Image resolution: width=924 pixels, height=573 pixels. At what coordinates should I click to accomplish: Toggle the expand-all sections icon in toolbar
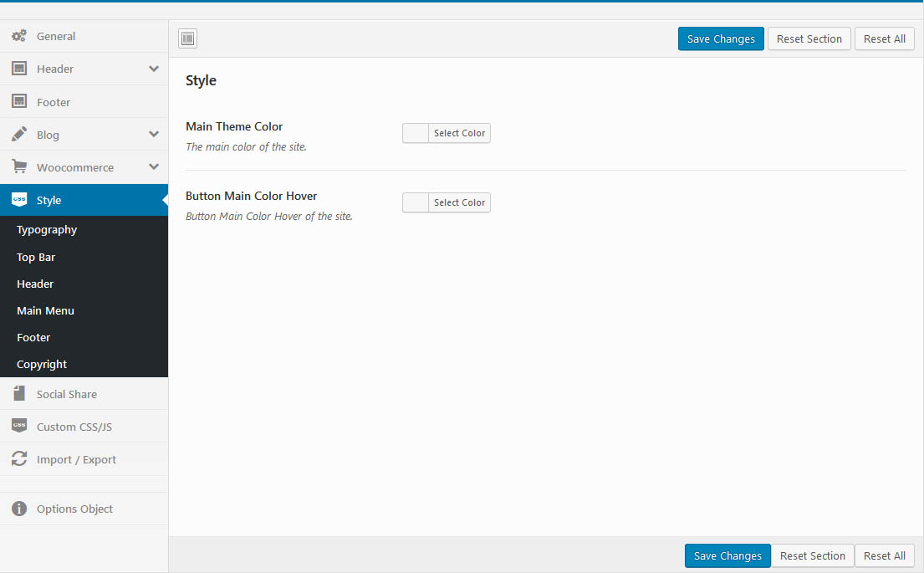[x=187, y=38]
